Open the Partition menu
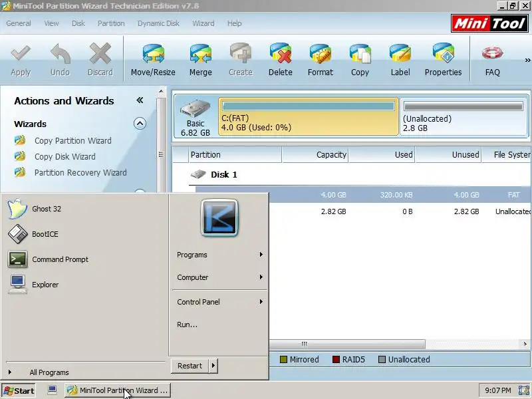The image size is (532, 399). [111, 23]
